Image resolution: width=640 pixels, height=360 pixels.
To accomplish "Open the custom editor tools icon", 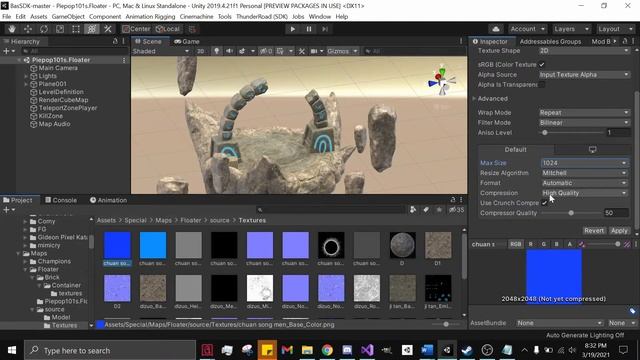I will point(108,29).
